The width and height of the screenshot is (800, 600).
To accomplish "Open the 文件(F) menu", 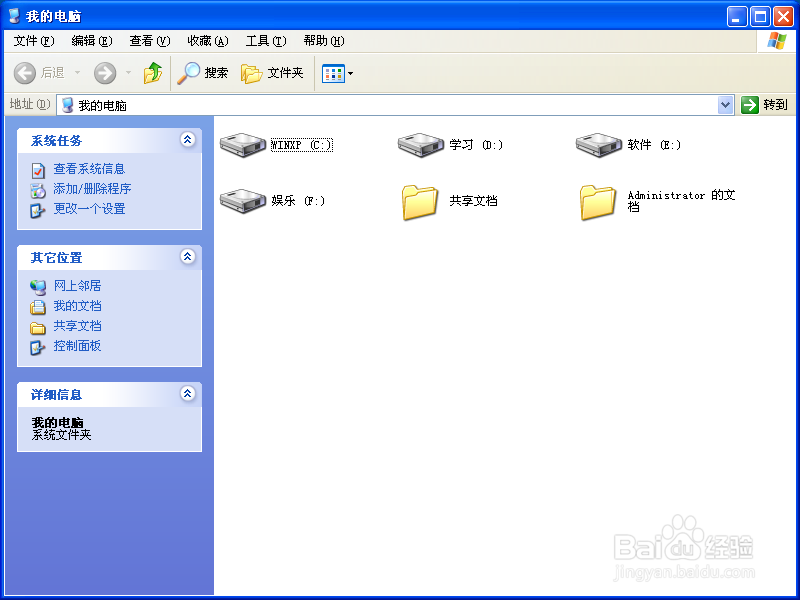I will [34, 41].
